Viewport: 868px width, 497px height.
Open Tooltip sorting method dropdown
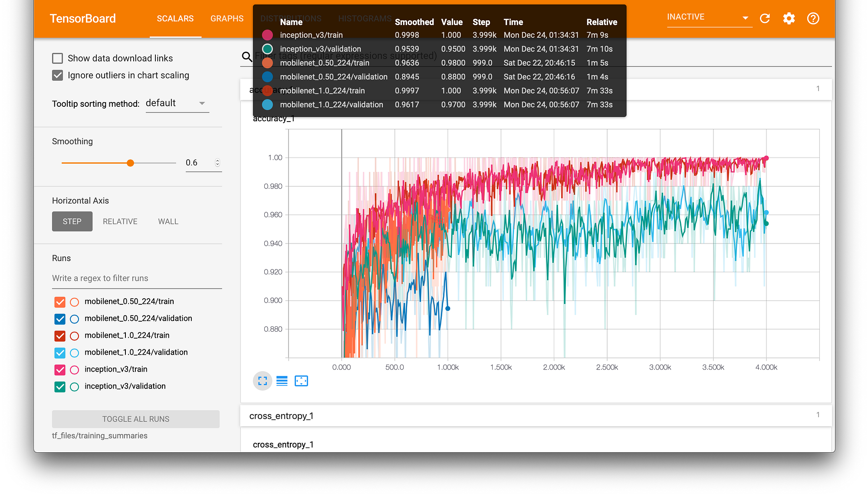click(177, 103)
